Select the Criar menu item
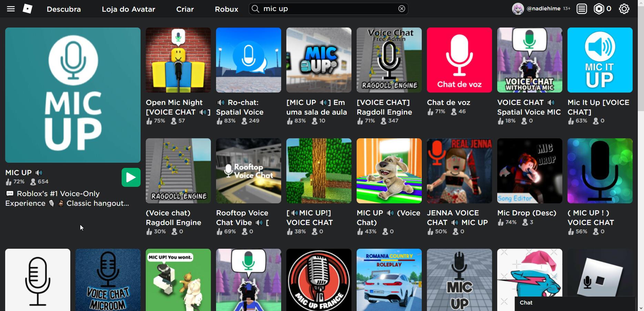The image size is (644, 311). (x=185, y=9)
